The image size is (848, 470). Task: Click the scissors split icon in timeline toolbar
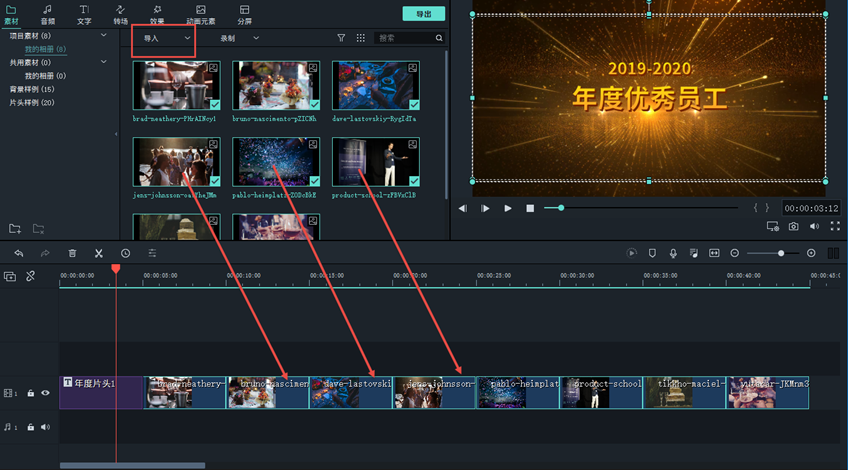tap(99, 253)
